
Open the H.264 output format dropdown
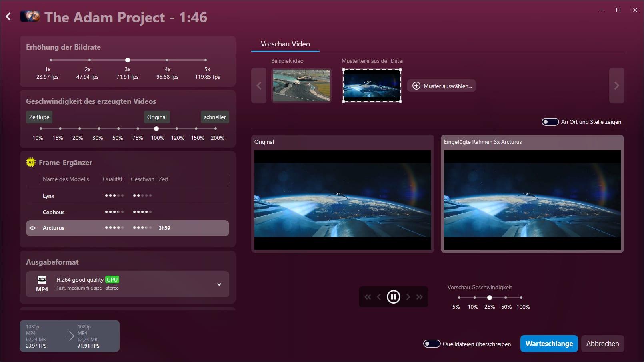[219, 284]
